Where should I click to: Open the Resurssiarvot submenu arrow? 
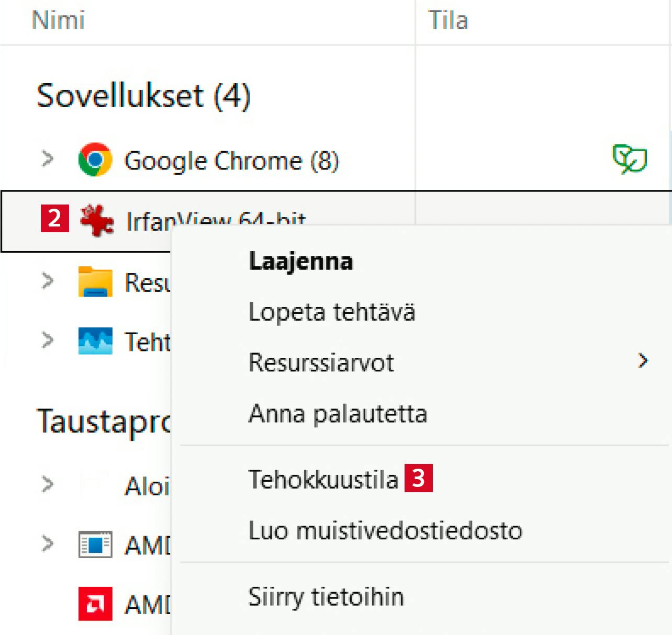[x=643, y=360]
